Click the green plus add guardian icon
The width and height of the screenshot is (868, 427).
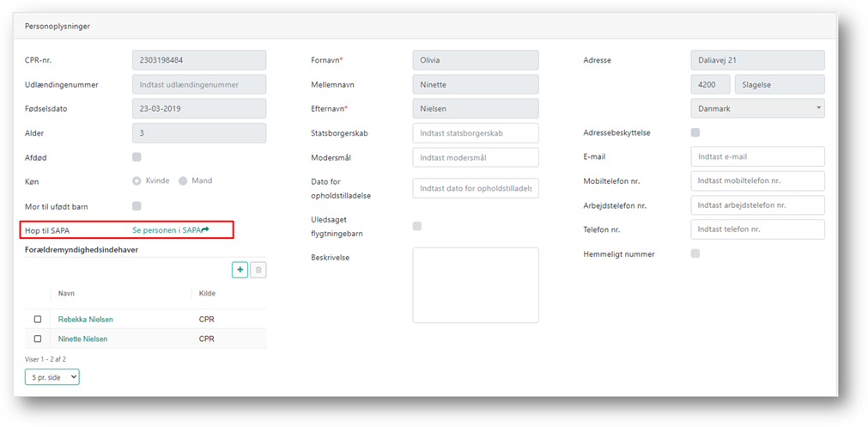click(x=240, y=270)
